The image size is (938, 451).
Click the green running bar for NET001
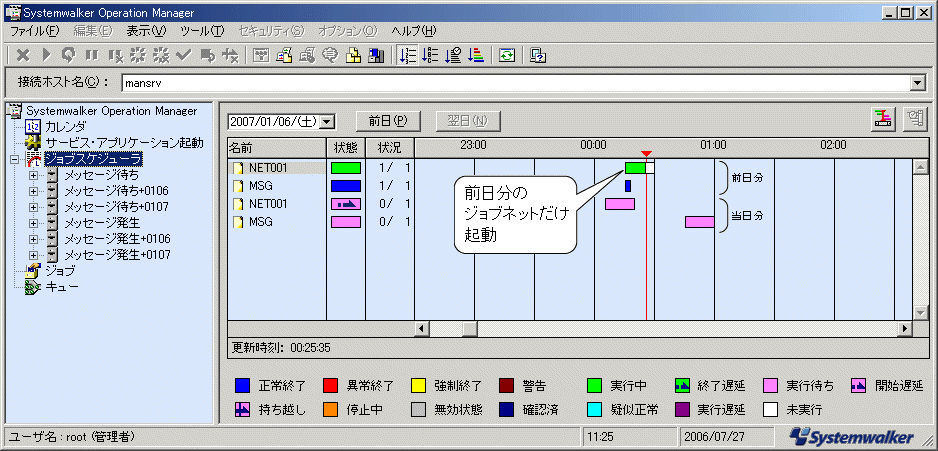[x=635, y=168]
